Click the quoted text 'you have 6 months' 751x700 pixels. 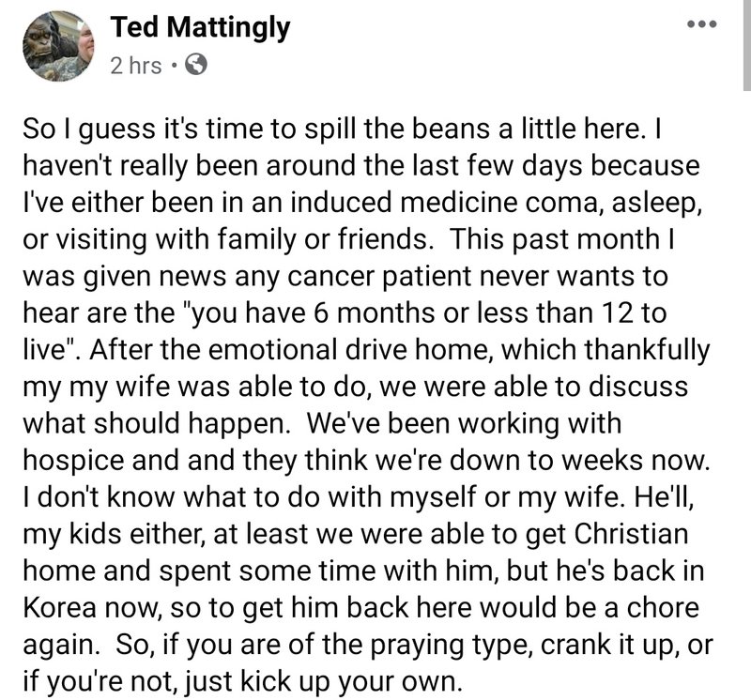point(309,313)
